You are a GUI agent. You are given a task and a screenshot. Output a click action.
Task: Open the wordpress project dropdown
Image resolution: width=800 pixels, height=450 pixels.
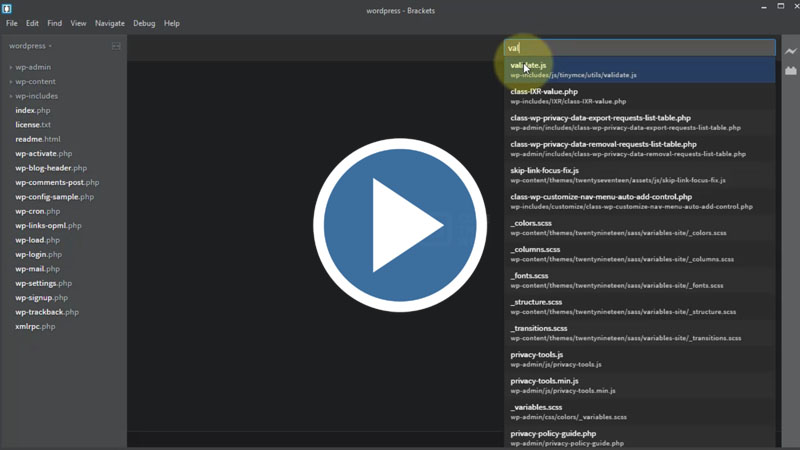tap(30, 46)
